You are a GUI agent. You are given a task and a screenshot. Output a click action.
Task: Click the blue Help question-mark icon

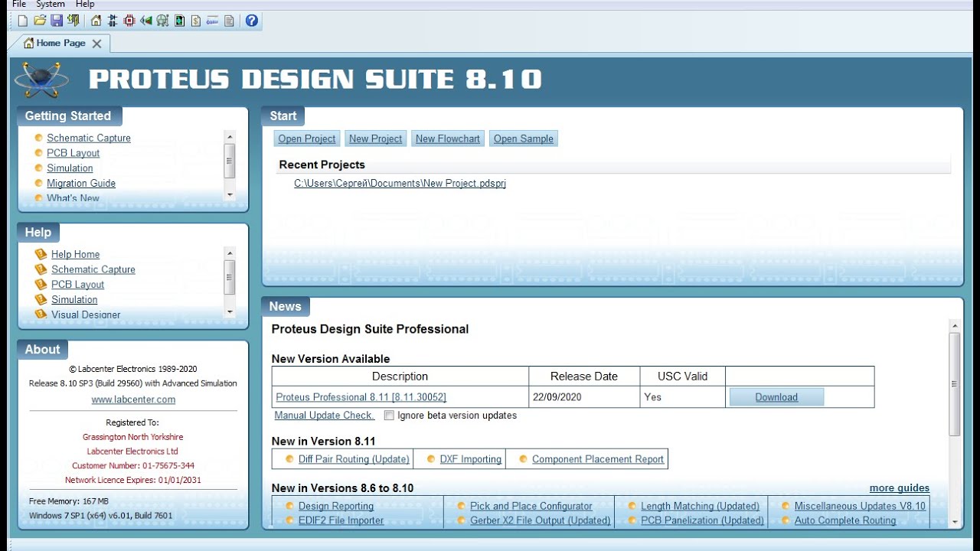(251, 21)
